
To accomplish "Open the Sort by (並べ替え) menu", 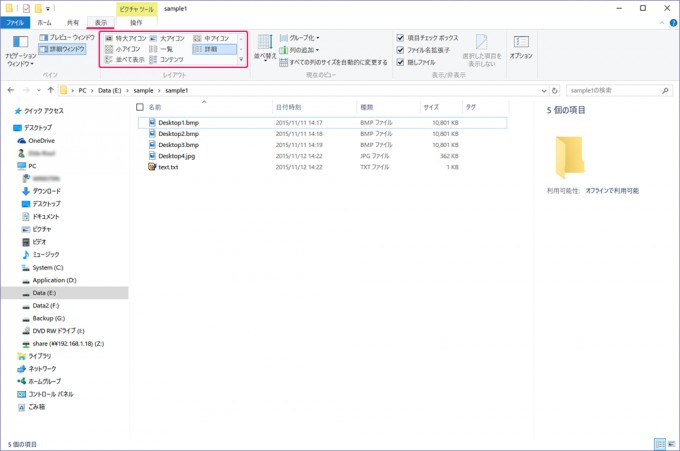I will [265, 49].
